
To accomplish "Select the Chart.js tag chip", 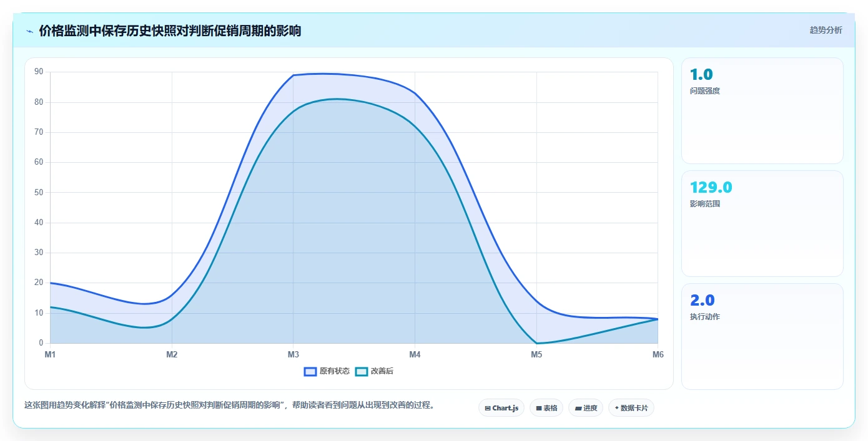I will tap(501, 408).
